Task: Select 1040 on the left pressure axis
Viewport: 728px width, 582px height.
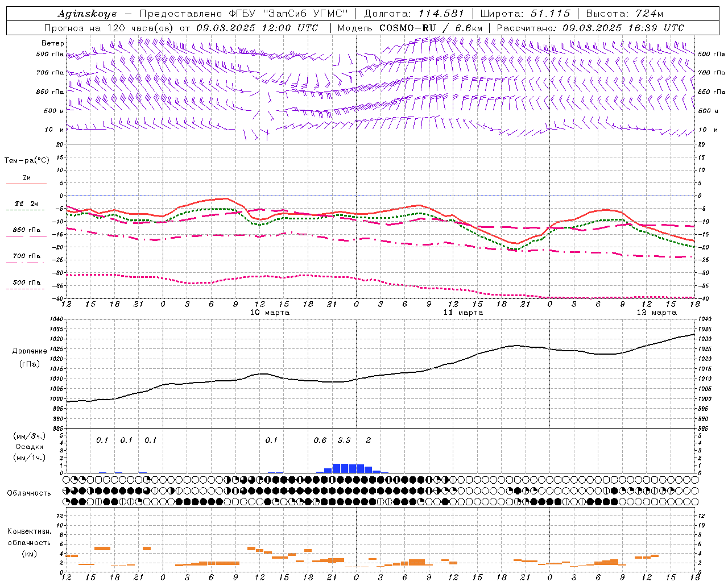Action: [57, 319]
